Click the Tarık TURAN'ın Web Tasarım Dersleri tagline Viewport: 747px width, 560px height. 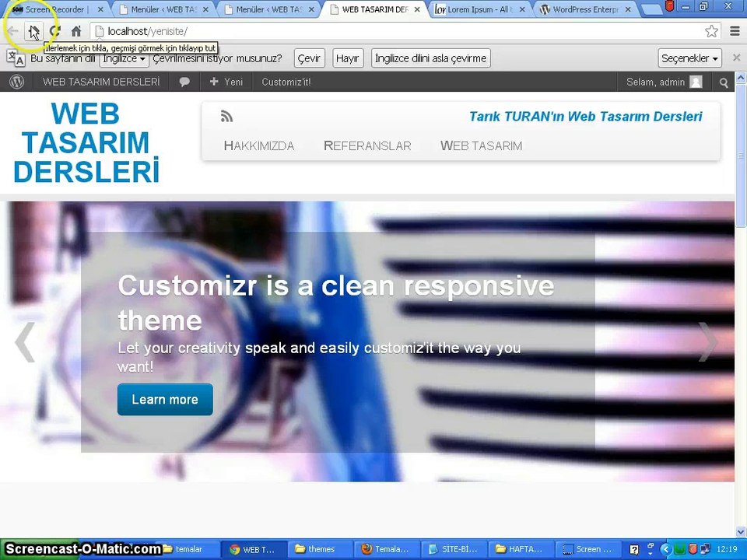tap(585, 116)
